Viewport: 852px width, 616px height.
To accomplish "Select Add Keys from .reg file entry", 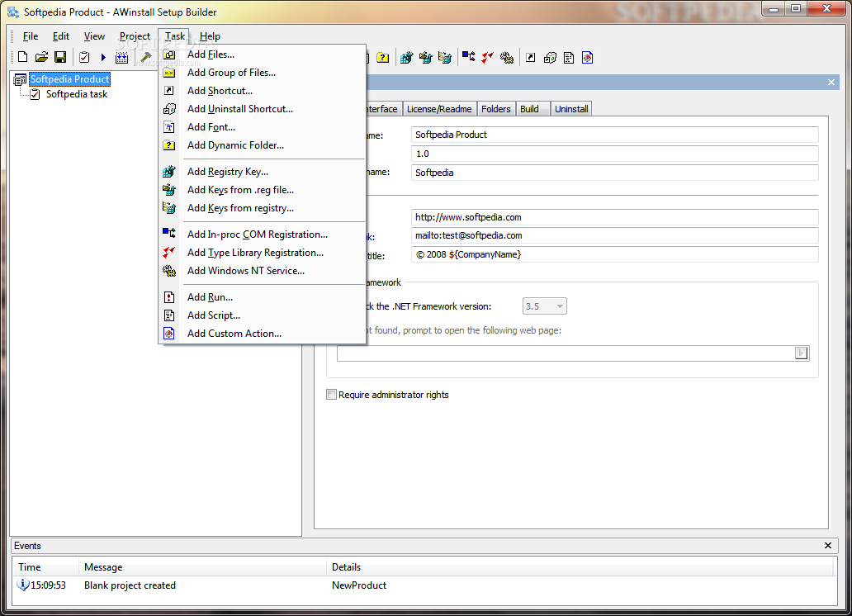I will [x=263, y=190].
